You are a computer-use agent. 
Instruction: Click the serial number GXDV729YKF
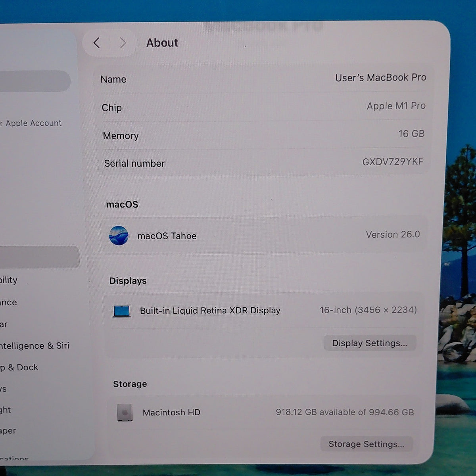click(x=393, y=162)
